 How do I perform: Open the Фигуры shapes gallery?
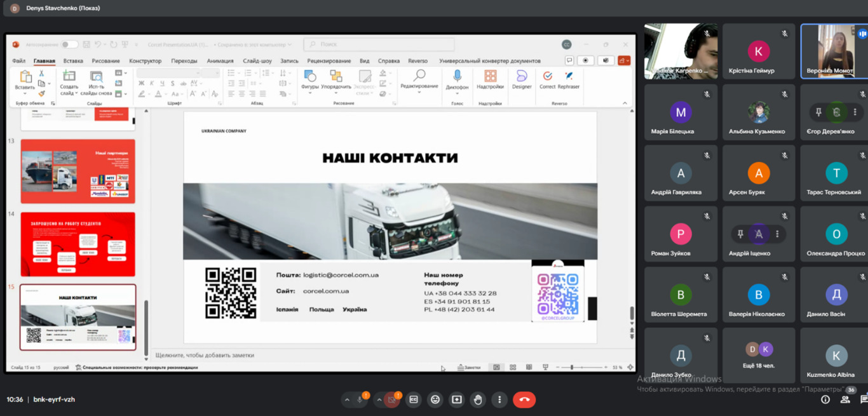click(309, 81)
